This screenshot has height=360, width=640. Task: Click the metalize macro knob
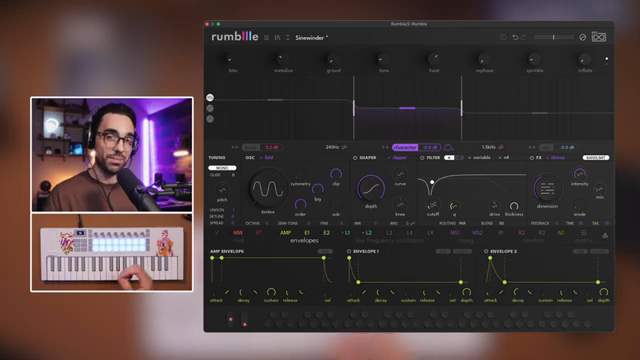pos(282,59)
